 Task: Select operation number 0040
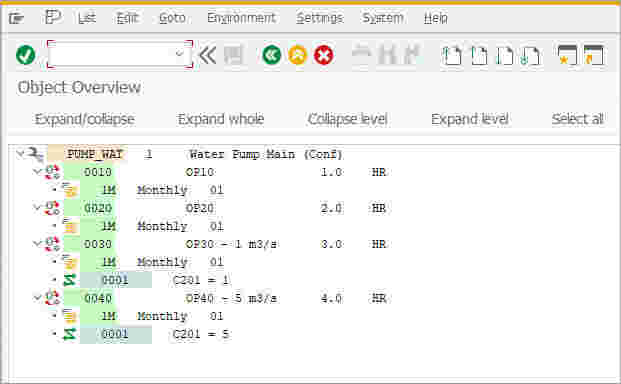(98, 298)
